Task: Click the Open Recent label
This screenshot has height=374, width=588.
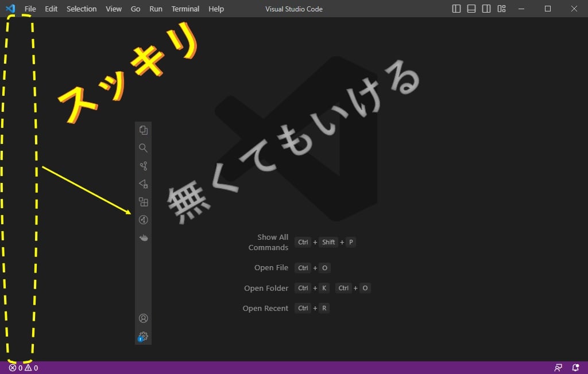Action: [265, 309]
